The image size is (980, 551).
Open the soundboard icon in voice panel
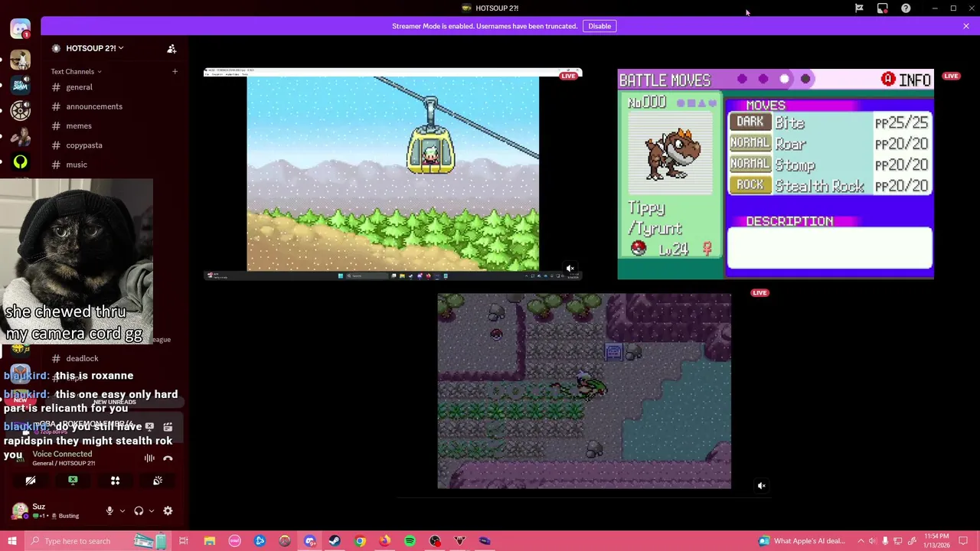(x=157, y=481)
